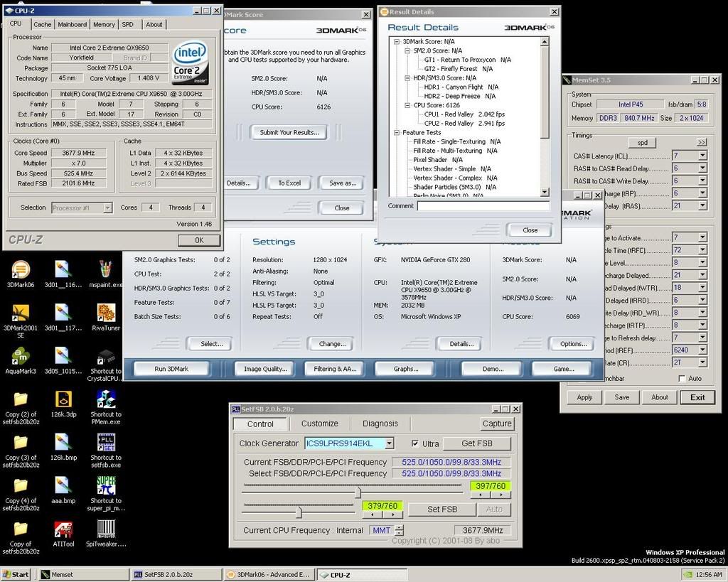
Task: Enable the Auto checkbox in MemSet
Action: tap(682, 379)
